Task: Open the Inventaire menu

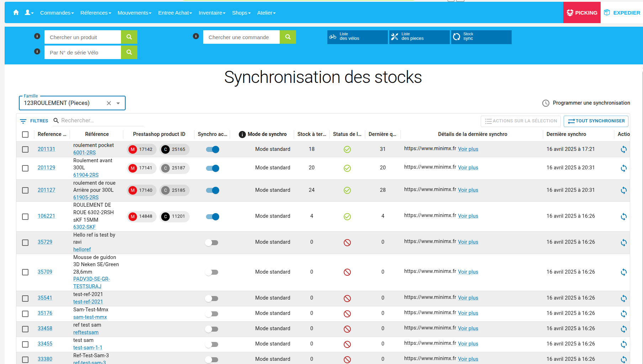Action: [211, 12]
